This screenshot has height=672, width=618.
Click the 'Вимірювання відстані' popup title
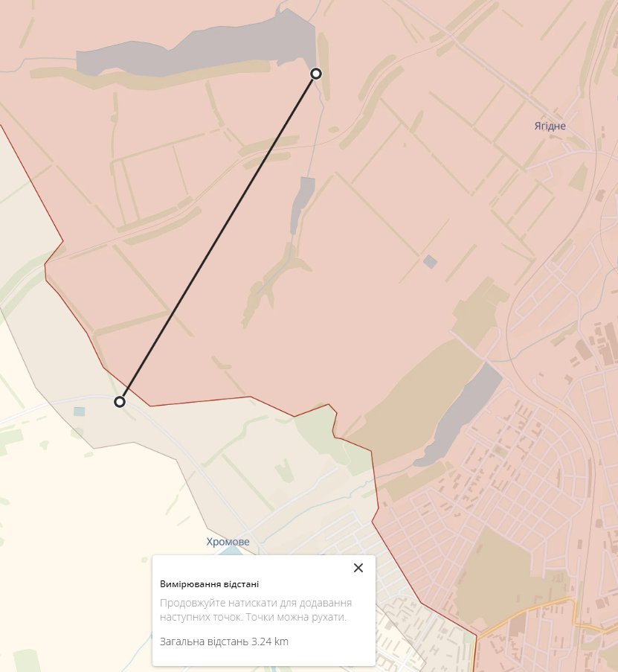(x=210, y=584)
